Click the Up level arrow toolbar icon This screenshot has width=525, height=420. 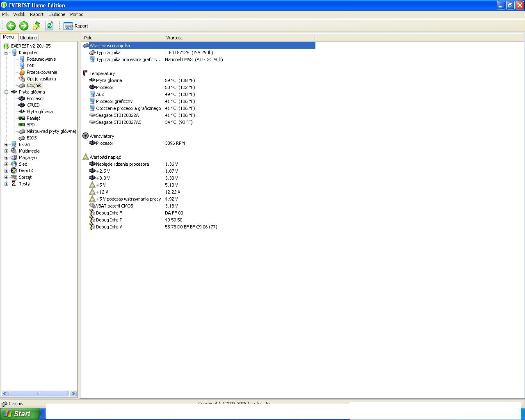click(x=37, y=26)
